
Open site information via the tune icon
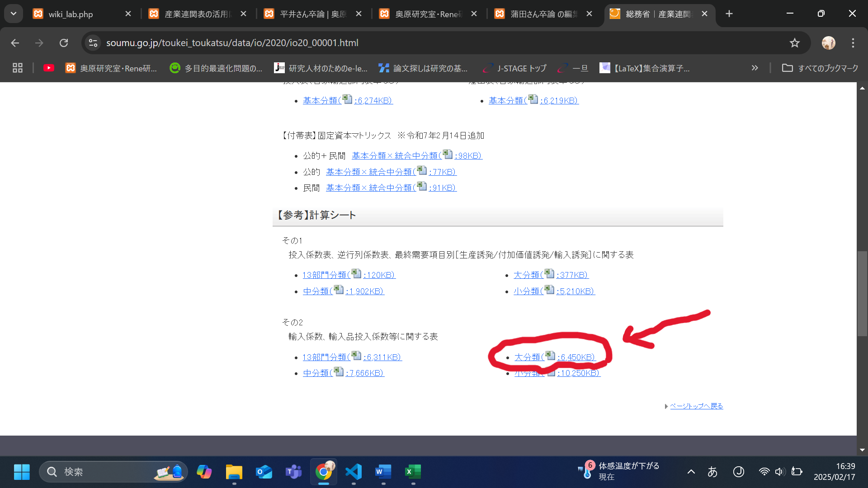pos(93,43)
